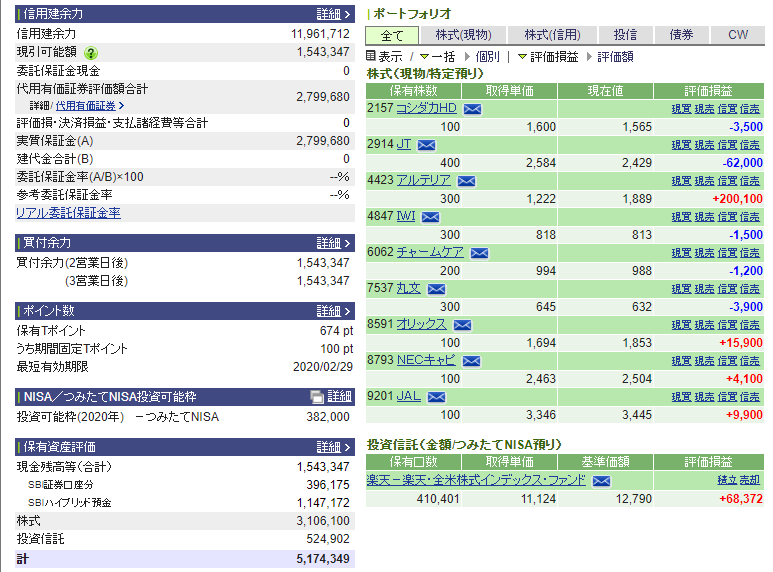This screenshot has height=572, width=773.
Task: Click 現売 for オリックス
Action: [704, 325]
